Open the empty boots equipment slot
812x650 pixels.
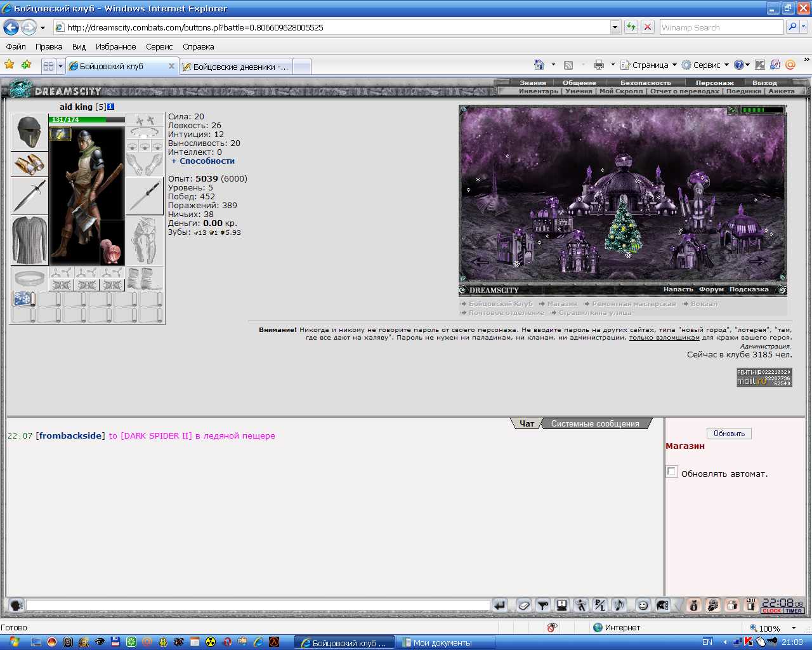pyautogui.click(x=145, y=279)
